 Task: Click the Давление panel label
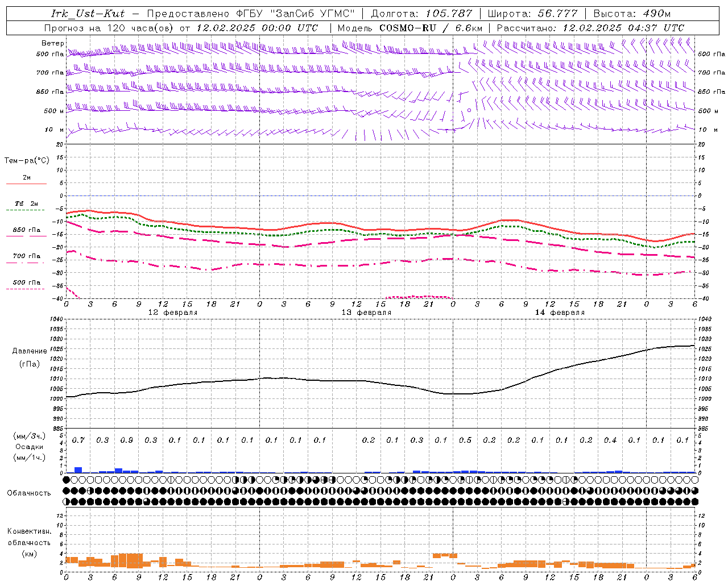[x=29, y=351]
